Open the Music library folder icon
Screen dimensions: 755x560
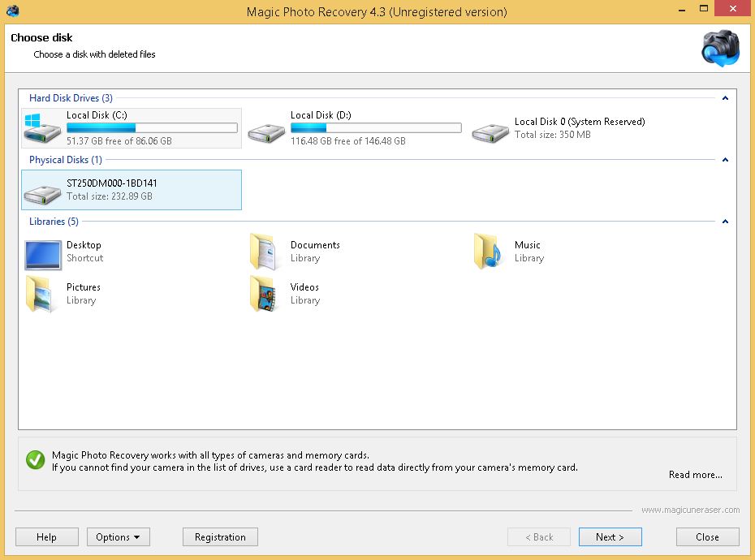[487, 252]
